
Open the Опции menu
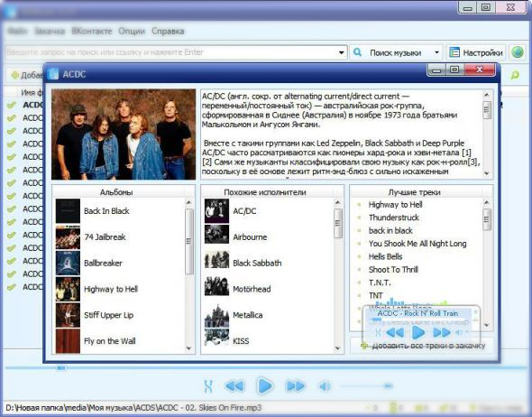pos(132,32)
